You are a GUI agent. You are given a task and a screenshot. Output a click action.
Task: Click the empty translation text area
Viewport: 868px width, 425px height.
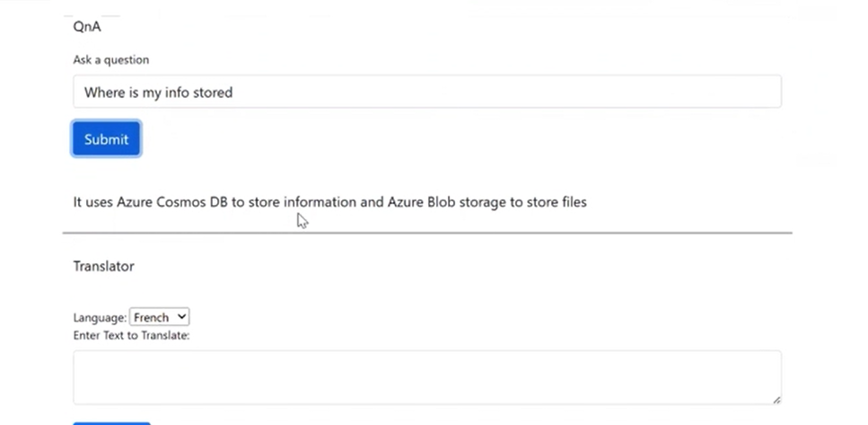point(426,376)
